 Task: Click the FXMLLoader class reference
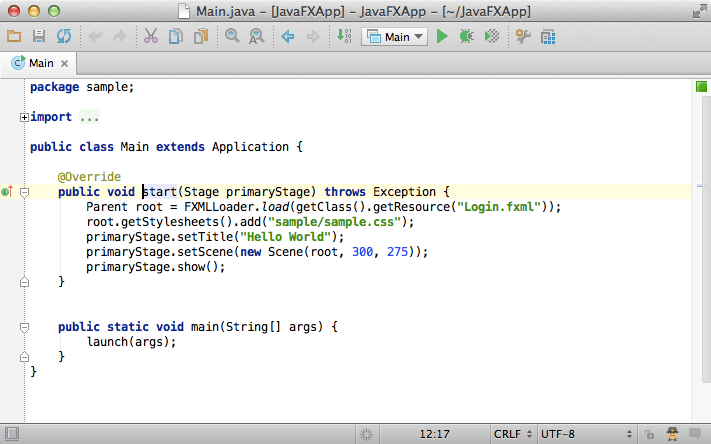pos(219,207)
